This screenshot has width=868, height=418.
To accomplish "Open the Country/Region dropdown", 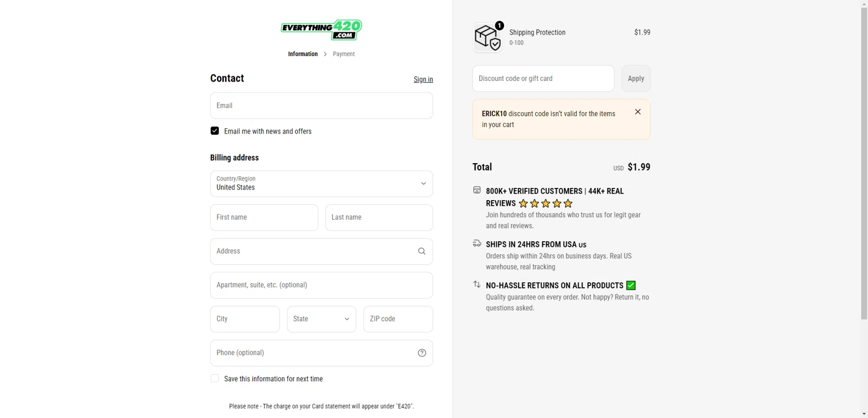I will (322, 184).
